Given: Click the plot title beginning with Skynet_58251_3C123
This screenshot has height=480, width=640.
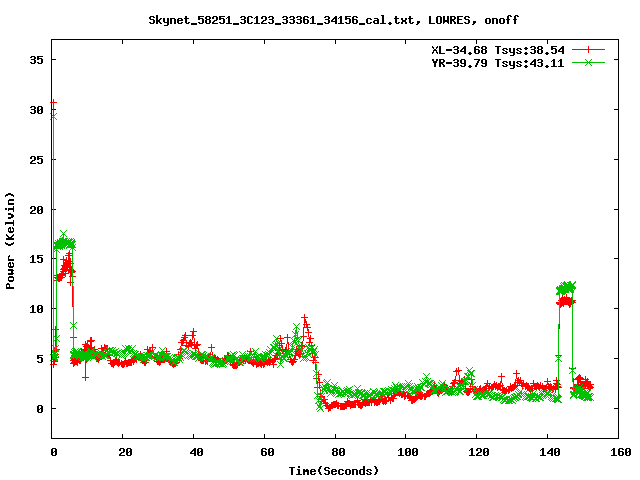Looking at the screenshot, I should tap(333, 20).
